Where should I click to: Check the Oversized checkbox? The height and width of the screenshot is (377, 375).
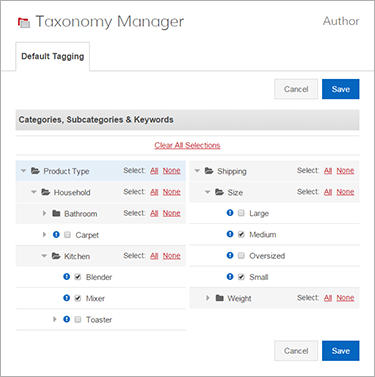[x=241, y=256]
